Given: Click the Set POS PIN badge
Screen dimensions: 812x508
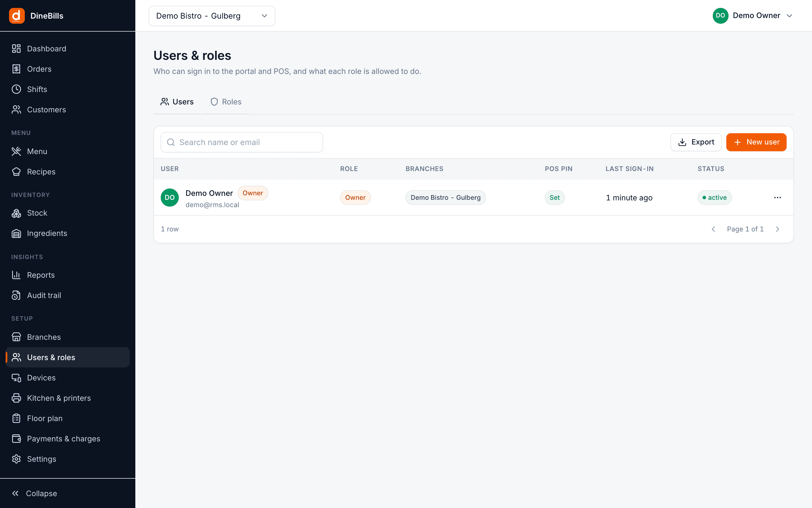Looking at the screenshot, I should click(555, 198).
